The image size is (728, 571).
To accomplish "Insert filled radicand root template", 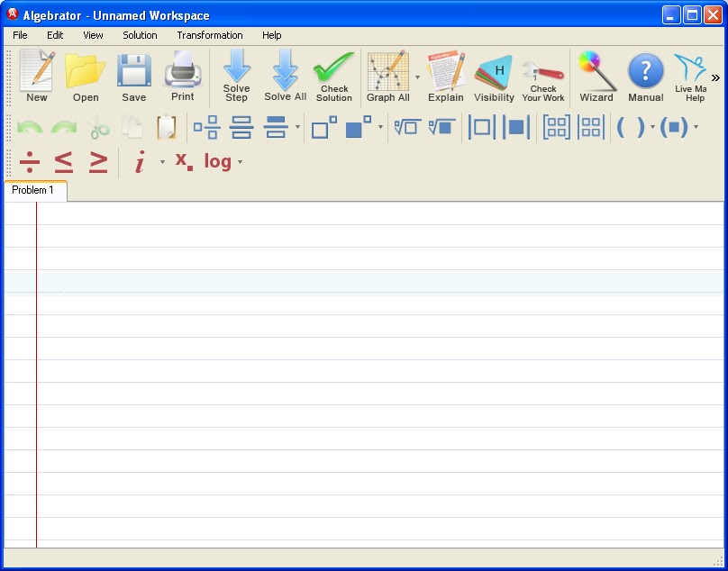I will 442,127.
